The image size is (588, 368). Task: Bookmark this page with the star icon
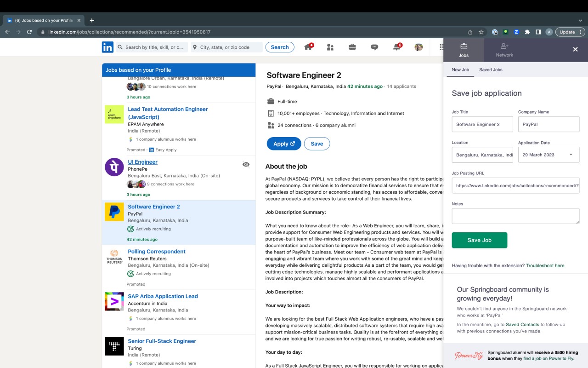click(x=481, y=32)
